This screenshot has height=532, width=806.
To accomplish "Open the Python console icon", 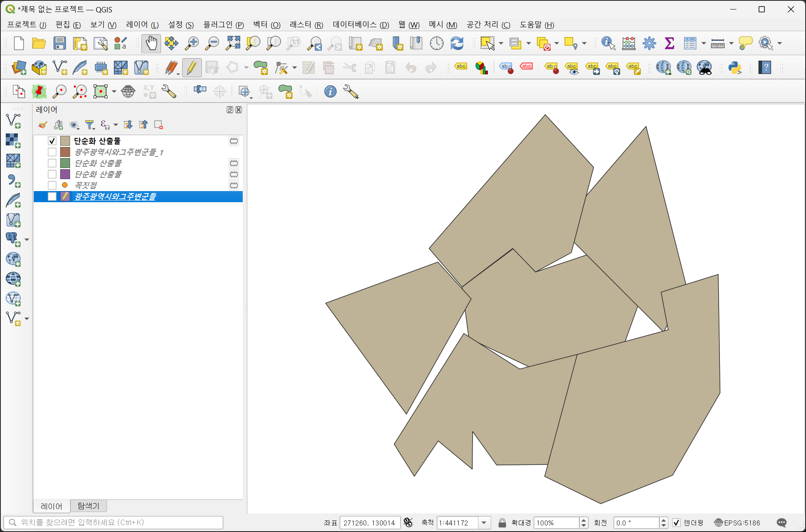I will (x=735, y=68).
